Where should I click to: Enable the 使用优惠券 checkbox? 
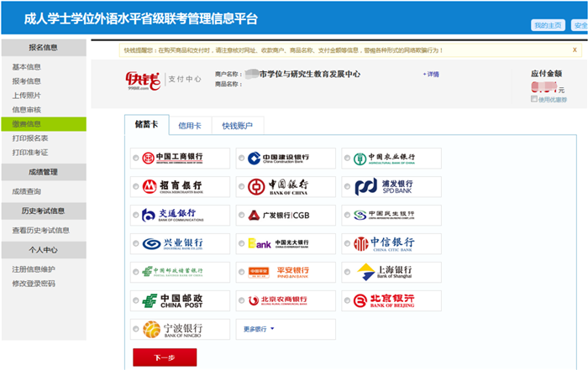click(533, 100)
